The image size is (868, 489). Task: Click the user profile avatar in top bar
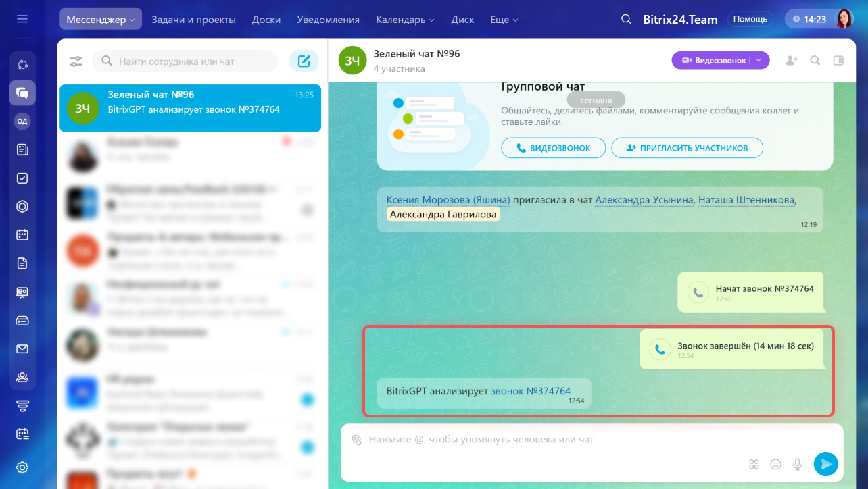click(844, 19)
